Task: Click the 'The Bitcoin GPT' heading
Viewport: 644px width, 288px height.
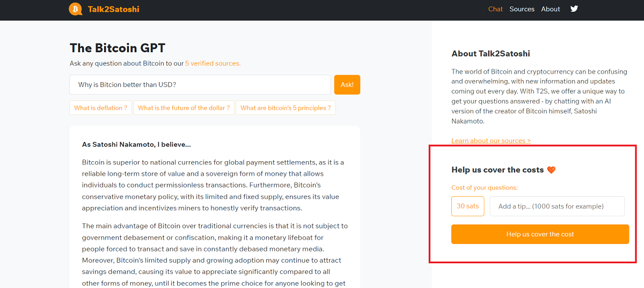Action: 118,48
